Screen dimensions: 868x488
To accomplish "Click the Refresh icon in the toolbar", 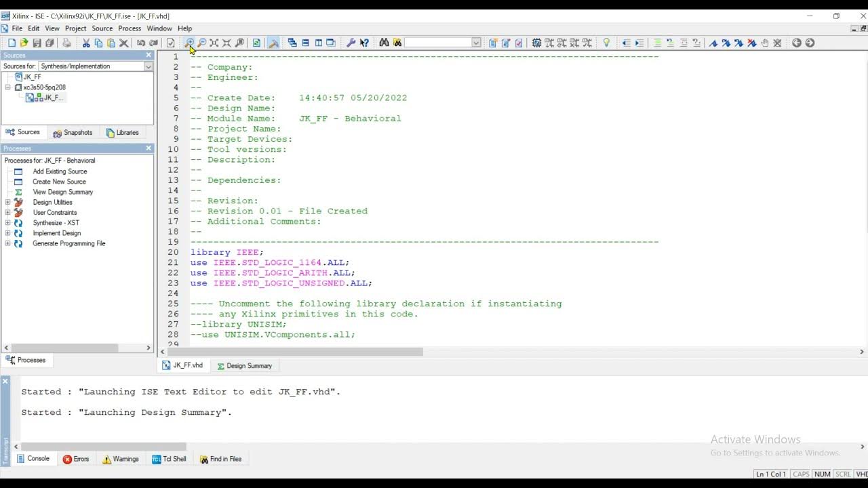I will pos(256,43).
